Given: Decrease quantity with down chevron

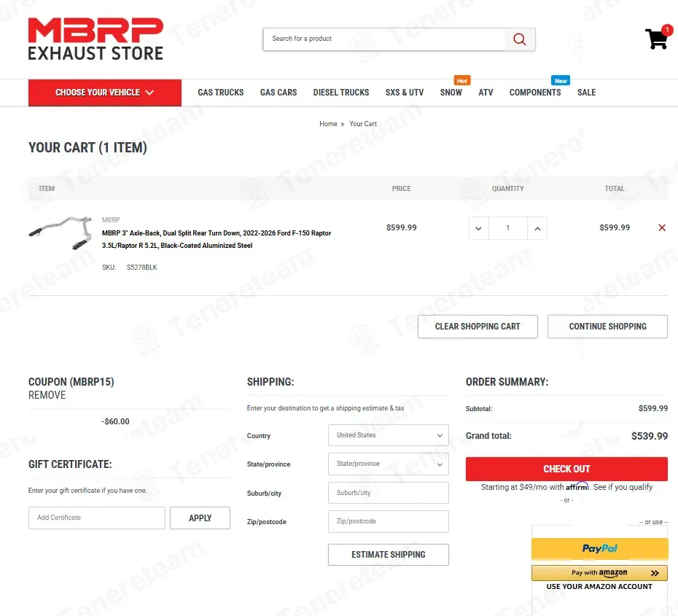Looking at the screenshot, I should coord(479,228).
